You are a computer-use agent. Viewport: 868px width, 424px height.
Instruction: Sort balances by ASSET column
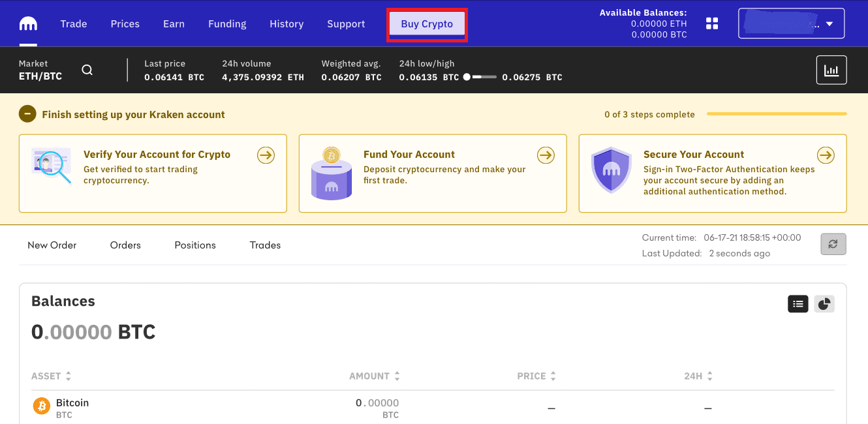coord(51,376)
